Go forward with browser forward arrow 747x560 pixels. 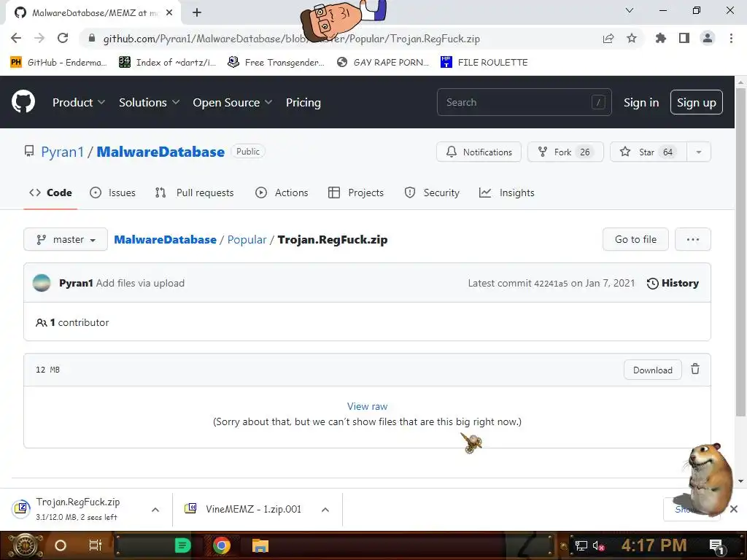[39, 38]
